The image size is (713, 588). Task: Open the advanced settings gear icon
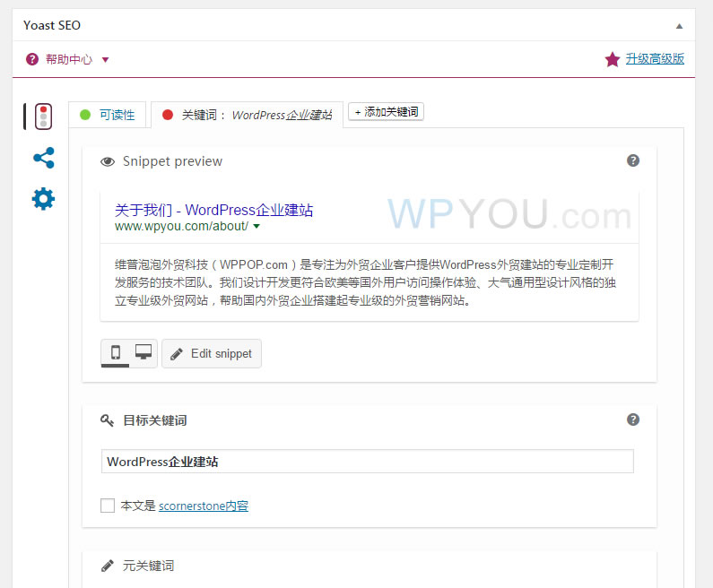43,199
